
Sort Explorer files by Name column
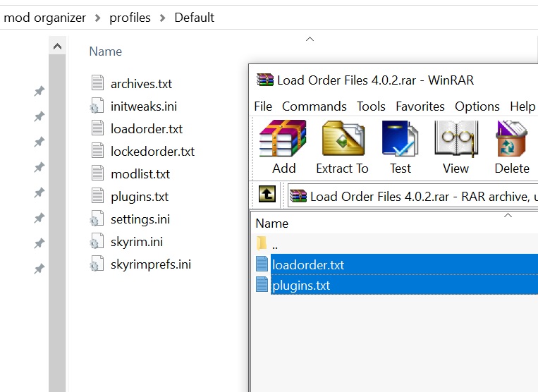point(105,51)
